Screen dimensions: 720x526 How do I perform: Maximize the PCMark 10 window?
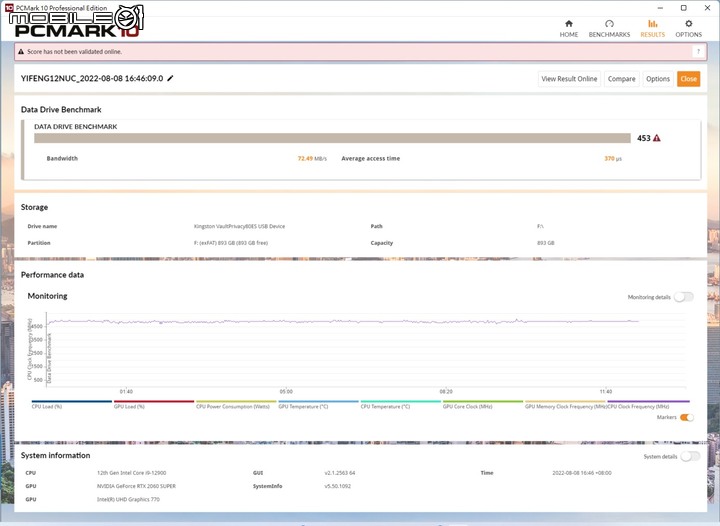tap(683, 8)
